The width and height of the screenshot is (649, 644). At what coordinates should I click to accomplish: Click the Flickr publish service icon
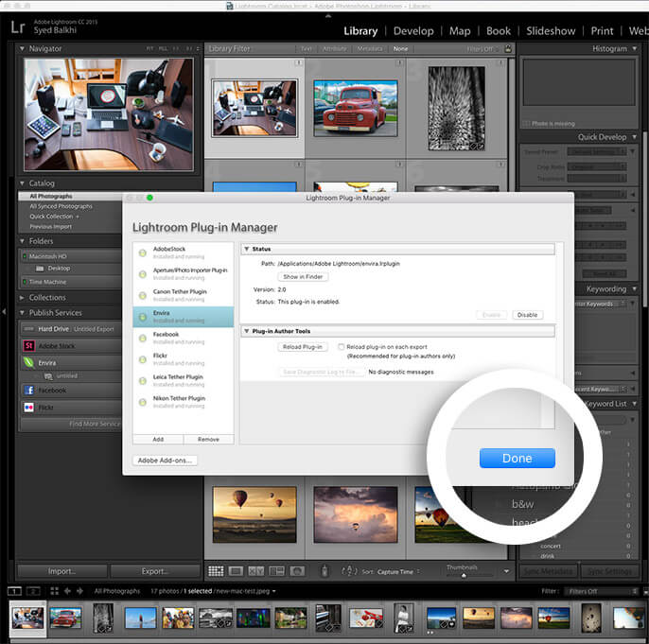coord(28,408)
